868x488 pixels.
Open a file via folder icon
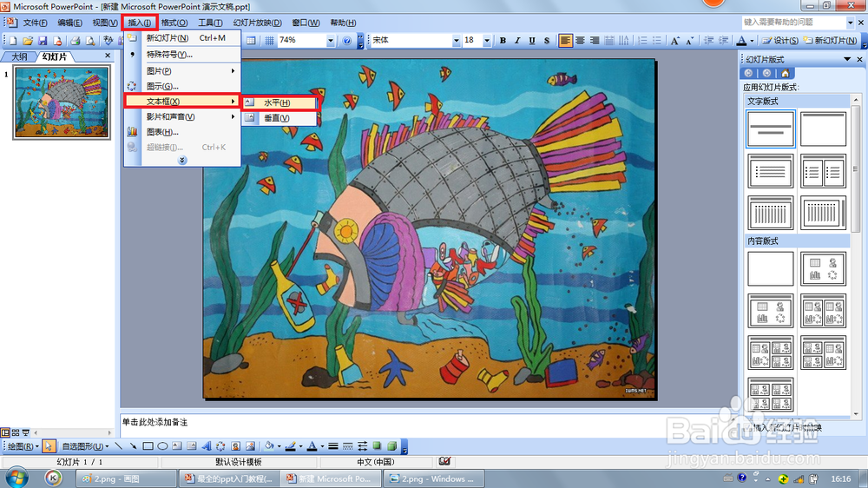tap(28, 41)
